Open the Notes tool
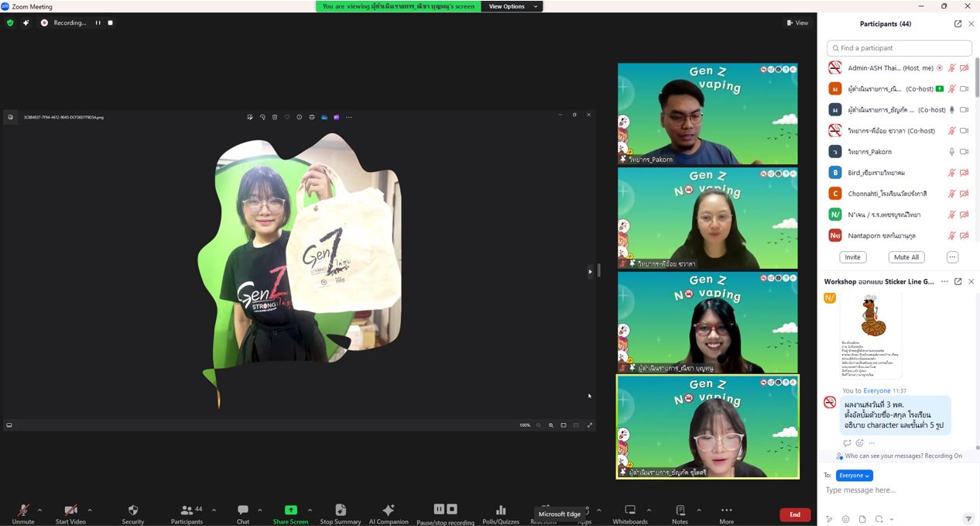The width and height of the screenshot is (980, 526). click(680, 513)
